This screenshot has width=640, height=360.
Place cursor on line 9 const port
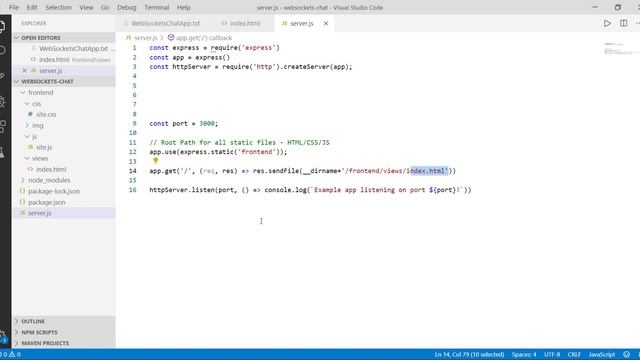coord(184,123)
